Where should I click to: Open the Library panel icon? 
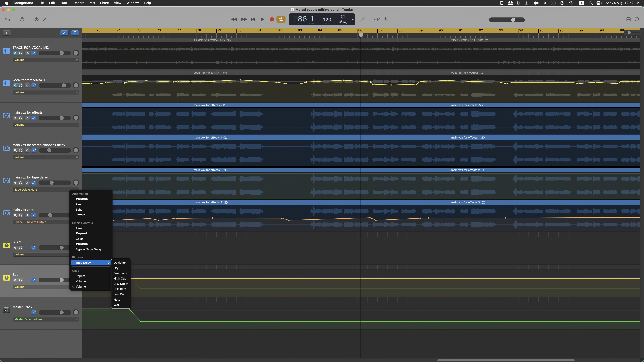coord(7,19)
